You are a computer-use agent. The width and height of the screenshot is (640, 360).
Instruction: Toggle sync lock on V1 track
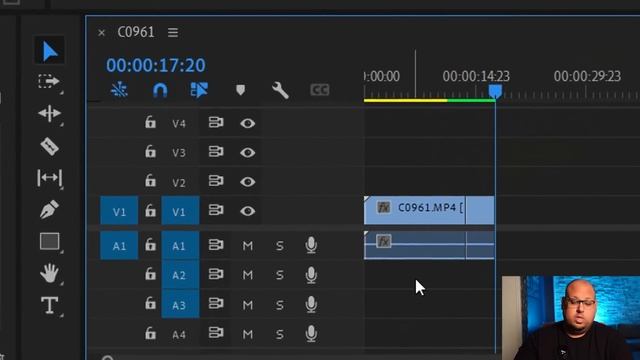(216, 210)
